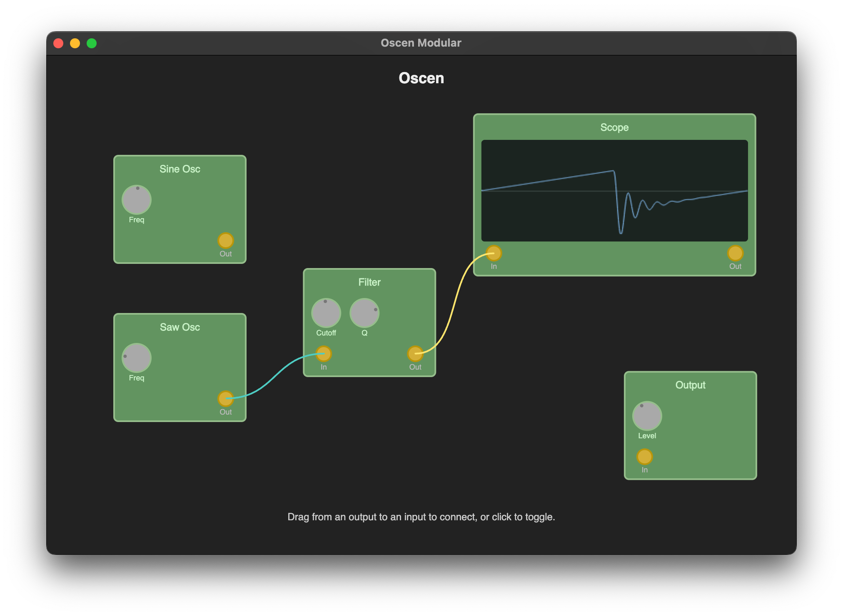Click the Filter Q knob
This screenshot has width=843, height=616.
[364, 313]
